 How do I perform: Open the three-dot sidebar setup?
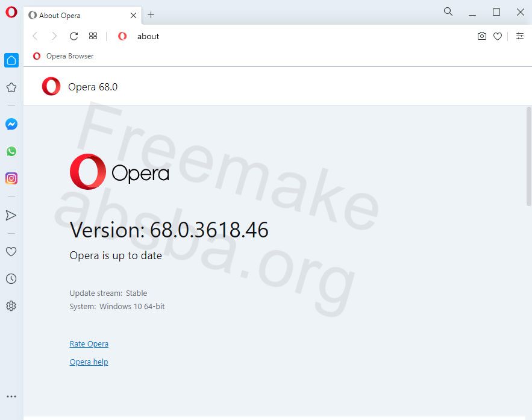tap(11, 396)
